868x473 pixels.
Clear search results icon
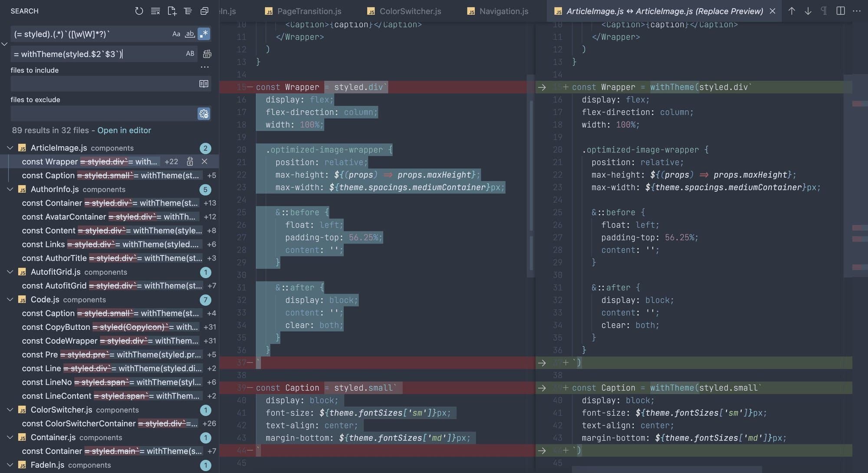(155, 11)
